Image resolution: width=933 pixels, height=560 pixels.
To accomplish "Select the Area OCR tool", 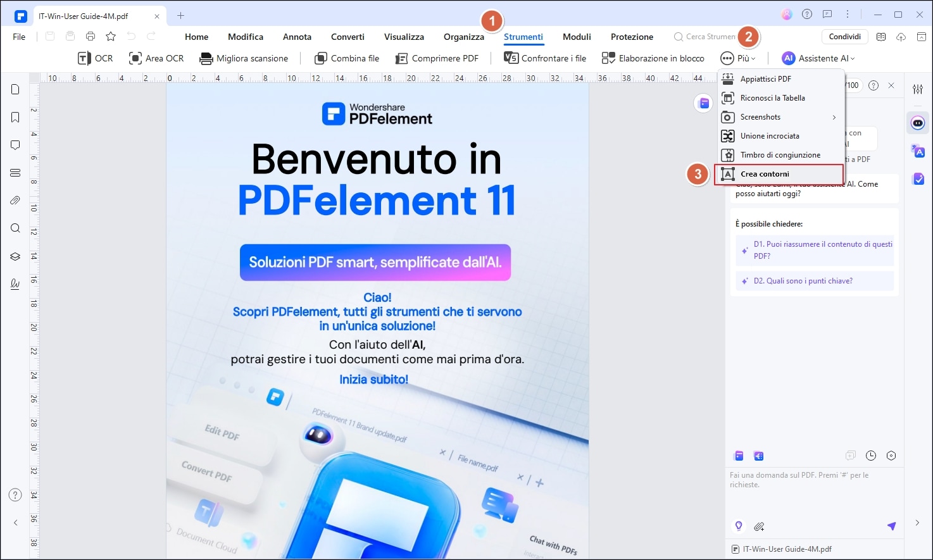I will pyautogui.click(x=156, y=58).
